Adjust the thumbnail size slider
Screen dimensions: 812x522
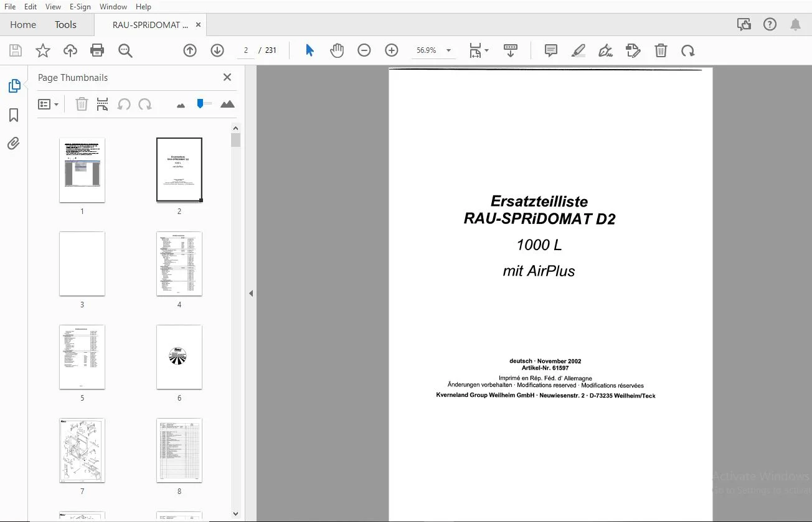[200, 103]
